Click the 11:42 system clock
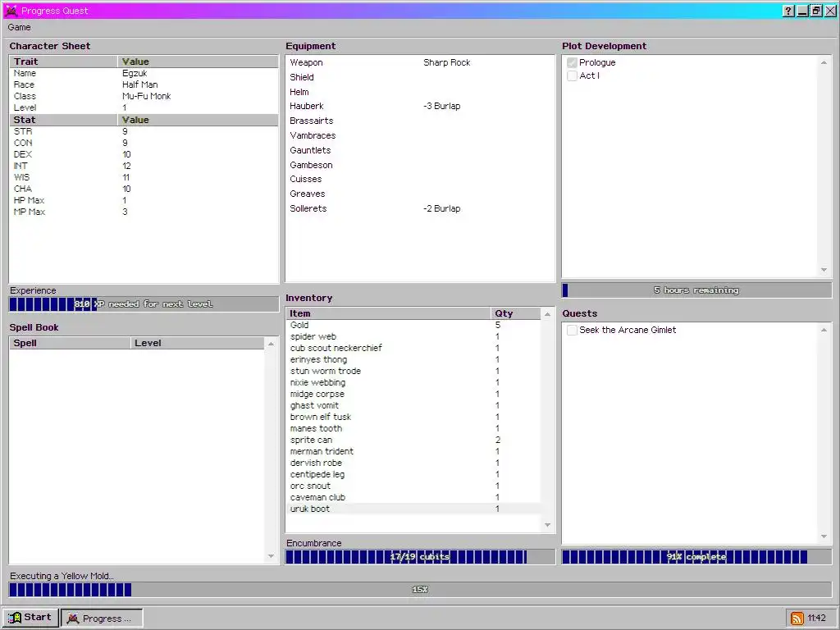This screenshot has width=840, height=630. pyautogui.click(x=816, y=619)
